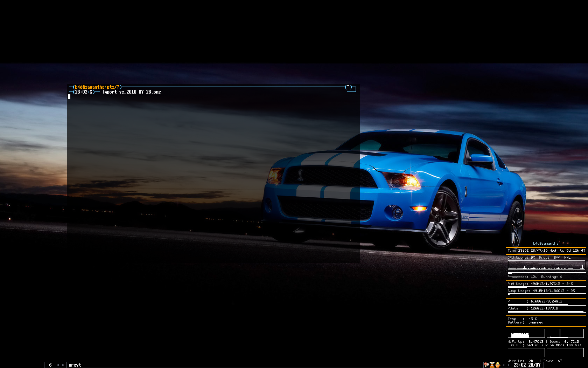
Task: Click the root disk 6.68GiB/9.24GiB line
Action: point(535,301)
